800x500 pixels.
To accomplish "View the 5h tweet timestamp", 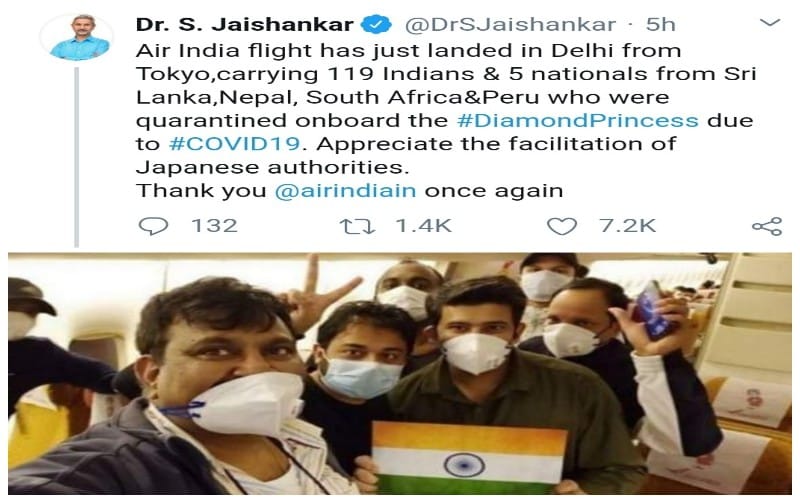I will (661, 24).
